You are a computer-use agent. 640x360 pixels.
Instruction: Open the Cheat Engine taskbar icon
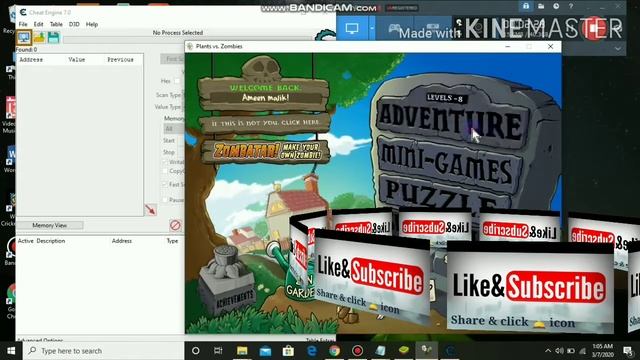pyautogui.click(x=450, y=351)
